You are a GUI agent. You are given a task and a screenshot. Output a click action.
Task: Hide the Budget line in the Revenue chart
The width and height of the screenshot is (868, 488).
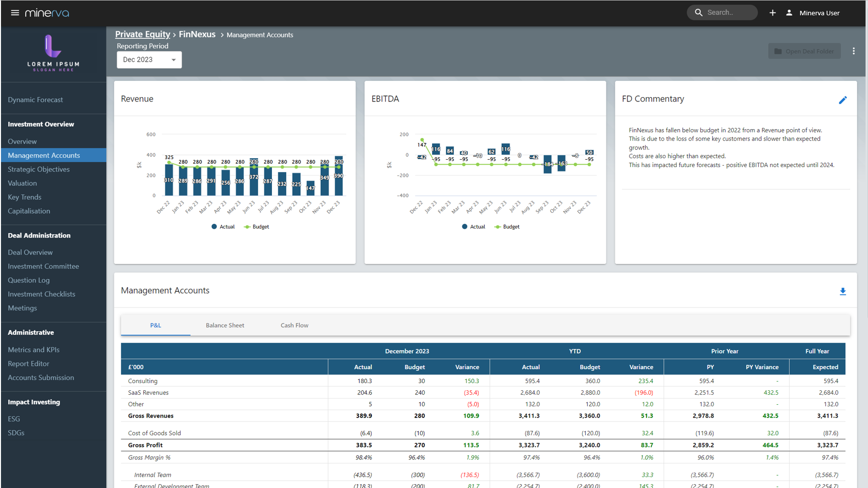click(256, 227)
